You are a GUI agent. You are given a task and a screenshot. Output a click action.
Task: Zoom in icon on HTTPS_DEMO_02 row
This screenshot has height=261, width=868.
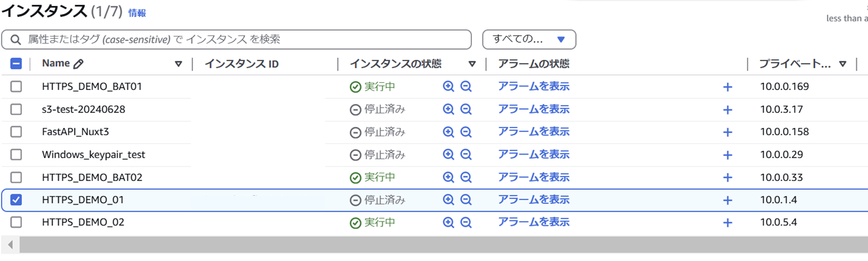448,222
